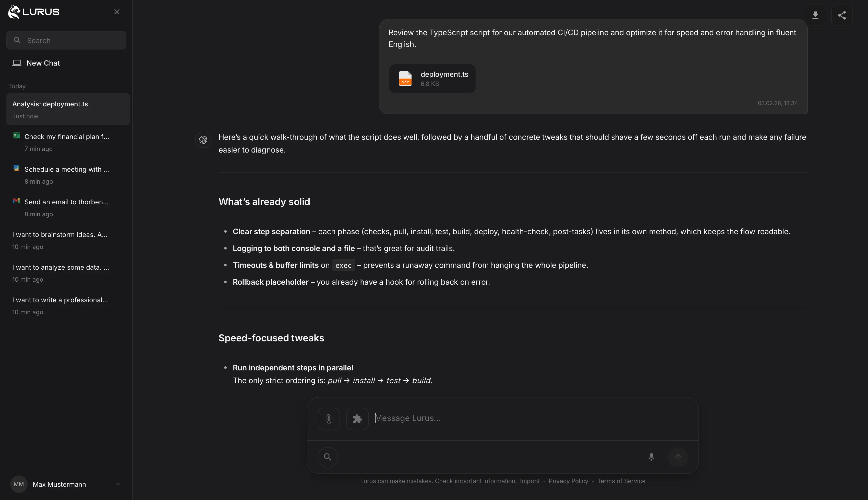Start a New Chat

43,63
